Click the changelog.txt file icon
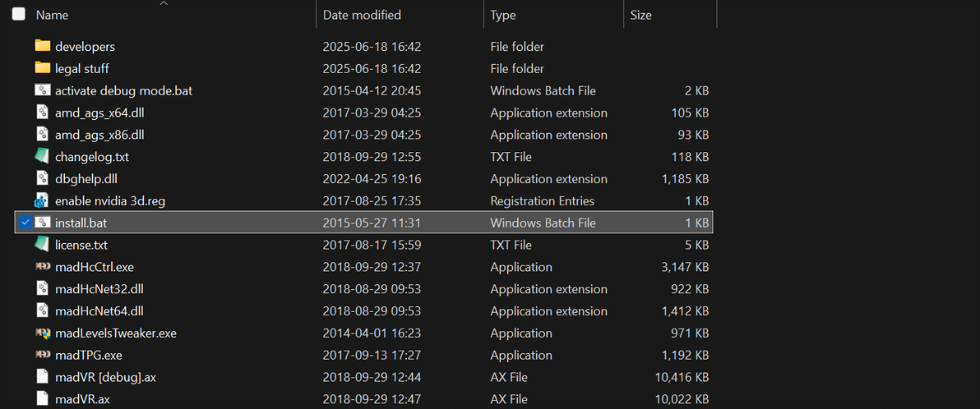980x409 pixels. pos(43,157)
